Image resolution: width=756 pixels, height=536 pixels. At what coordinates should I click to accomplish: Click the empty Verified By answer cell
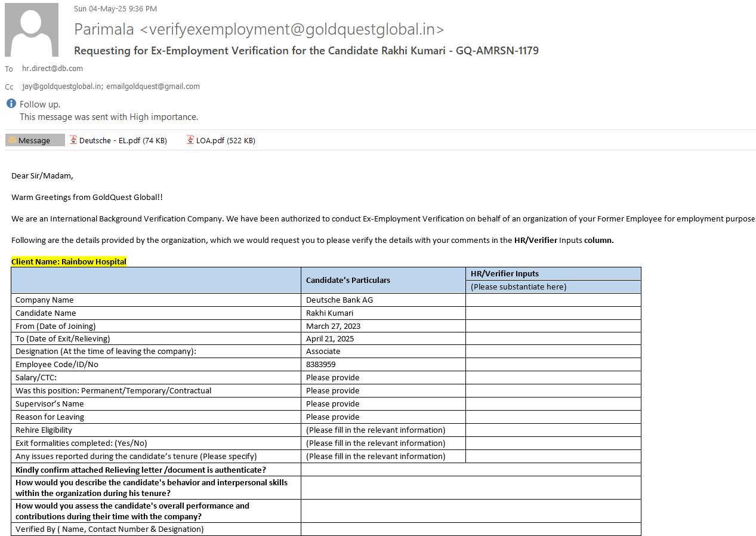[470, 529]
